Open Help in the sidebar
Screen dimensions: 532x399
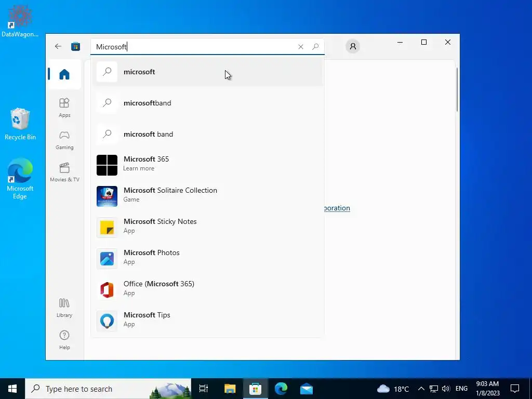64,340
